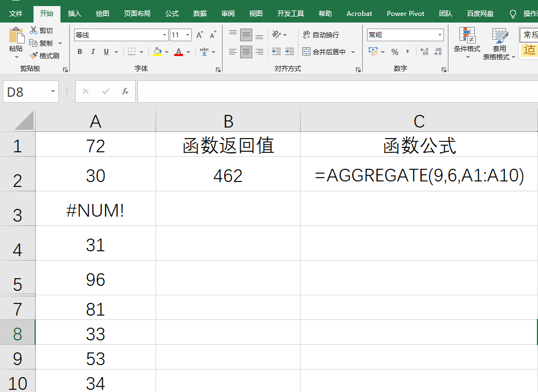
Task: Increase indent icon
Action: point(290,52)
